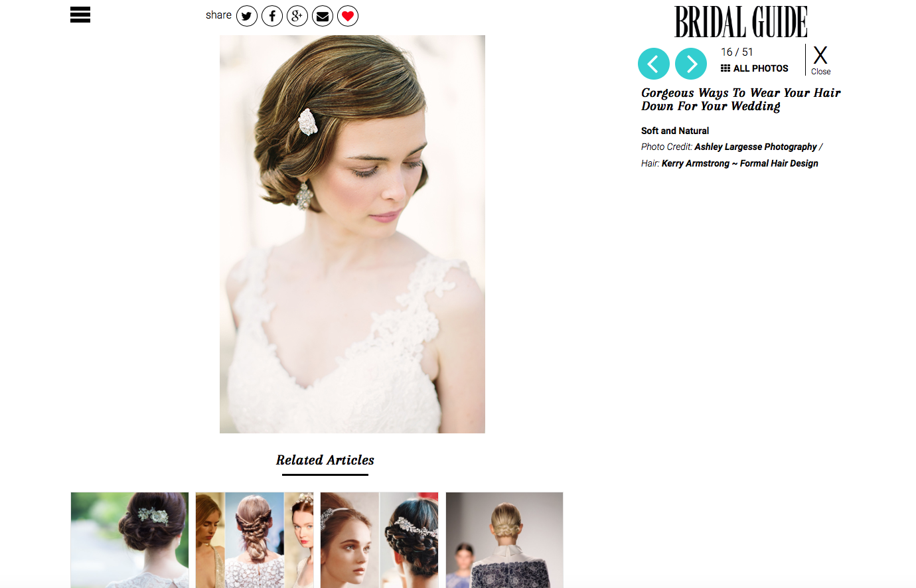
Task: Click the Related Articles heading
Action: tap(325, 460)
